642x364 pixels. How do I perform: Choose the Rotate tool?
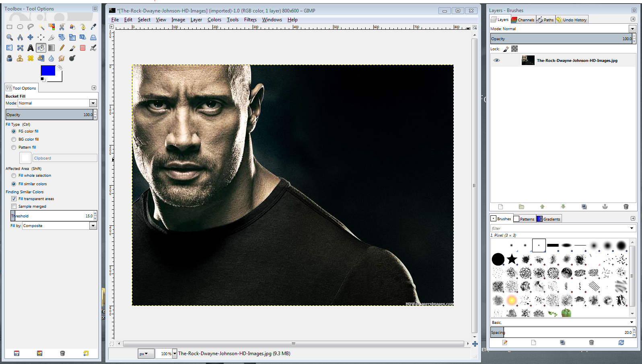[62, 37]
